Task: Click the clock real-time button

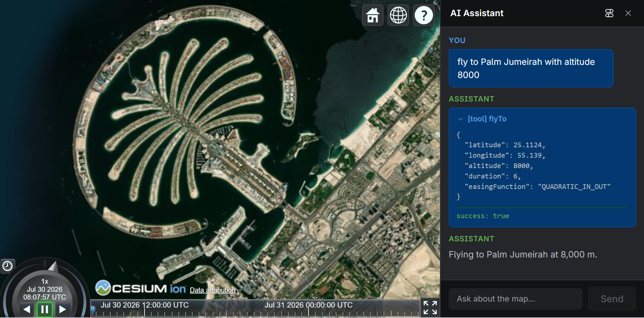Action: [7, 266]
